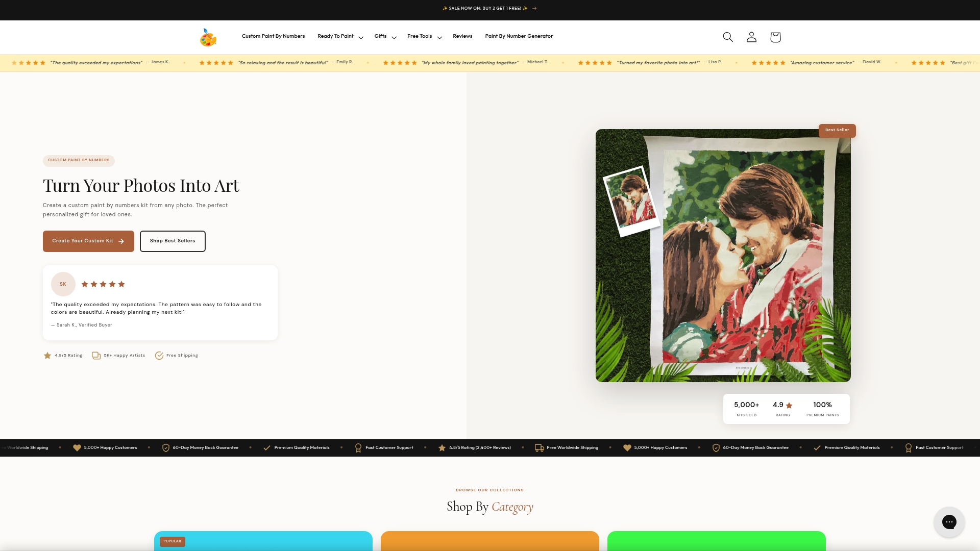Click the orange category card

coord(490,541)
